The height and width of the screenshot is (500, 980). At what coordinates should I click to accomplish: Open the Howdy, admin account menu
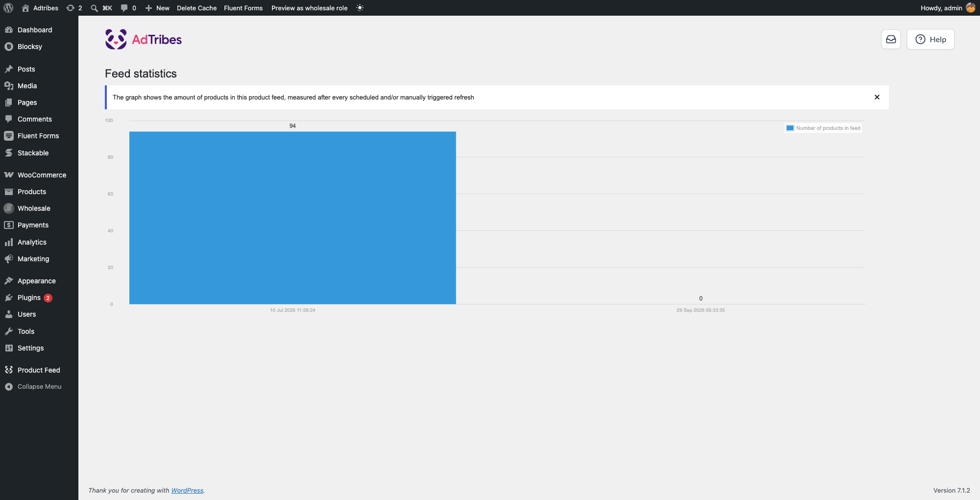pyautogui.click(x=948, y=8)
